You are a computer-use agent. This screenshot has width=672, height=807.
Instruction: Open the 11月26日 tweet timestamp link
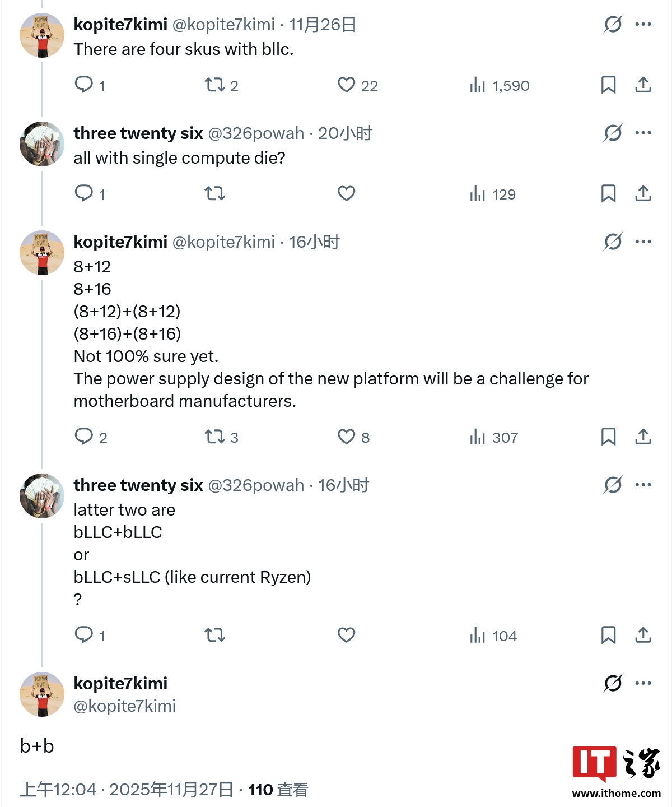(323, 25)
